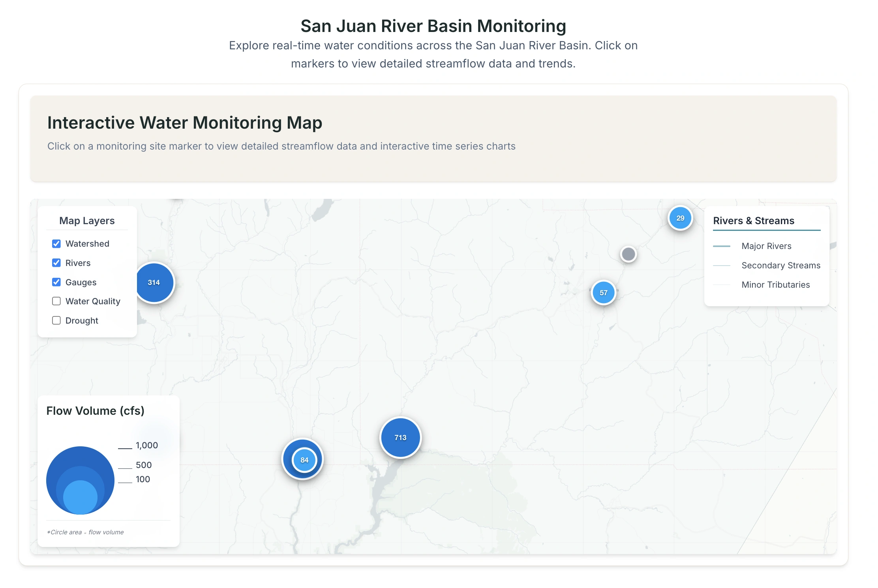Click the Minor Tributaries legend entry
The image size is (878, 588).
tap(775, 285)
